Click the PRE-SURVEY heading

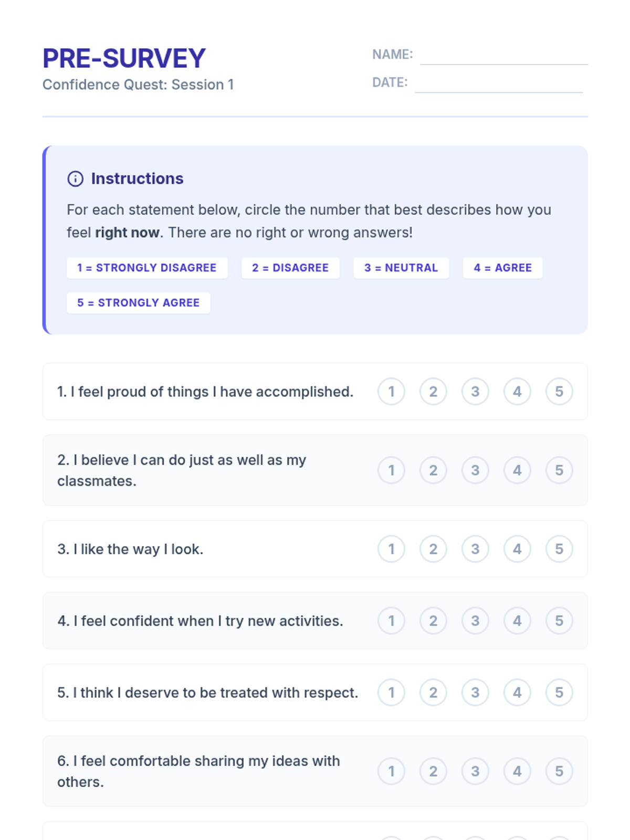pos(124,58)
